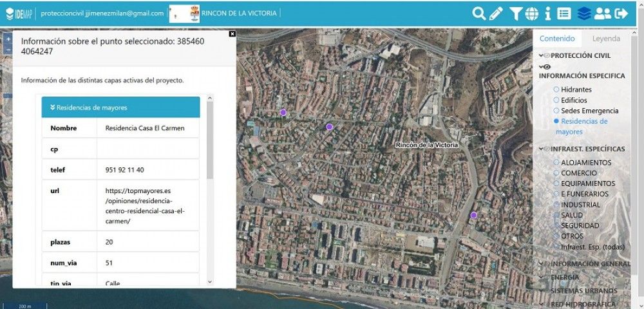Screen dimensions: 644x309
Task: Select the ALOJAMIENTOS layer radio
Action: (x=556, y=162)
